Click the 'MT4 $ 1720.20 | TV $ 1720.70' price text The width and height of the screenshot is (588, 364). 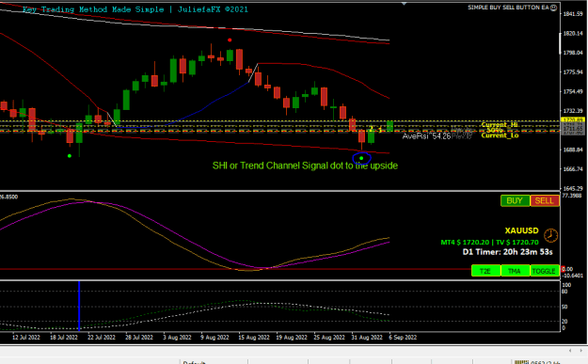coord(489,242)
